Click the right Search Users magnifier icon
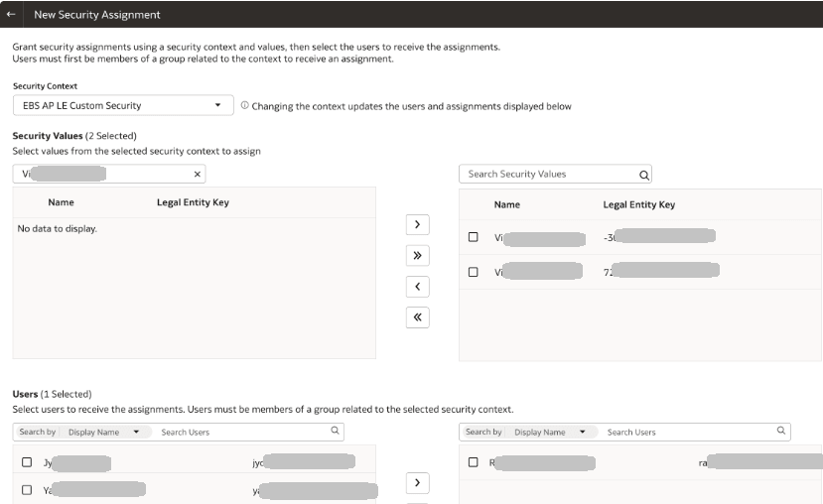823x504 pixels. [781, 431]
